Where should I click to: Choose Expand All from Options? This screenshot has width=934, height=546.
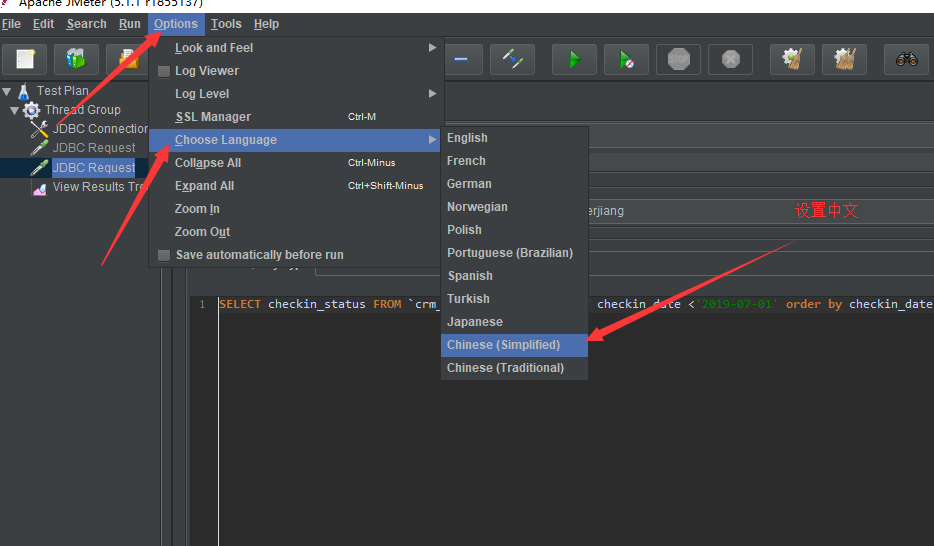tap(295, 186)
